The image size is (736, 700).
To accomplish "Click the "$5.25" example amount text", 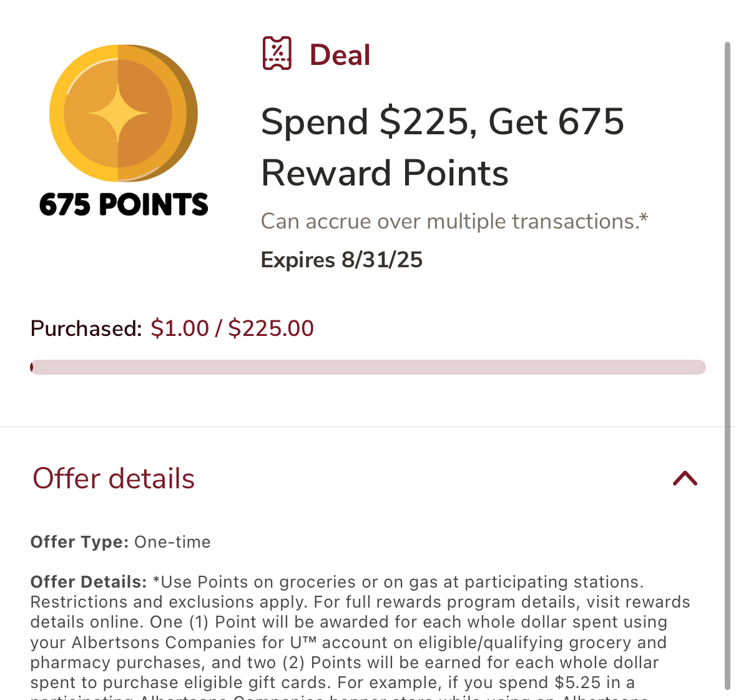I will [578, 683].
